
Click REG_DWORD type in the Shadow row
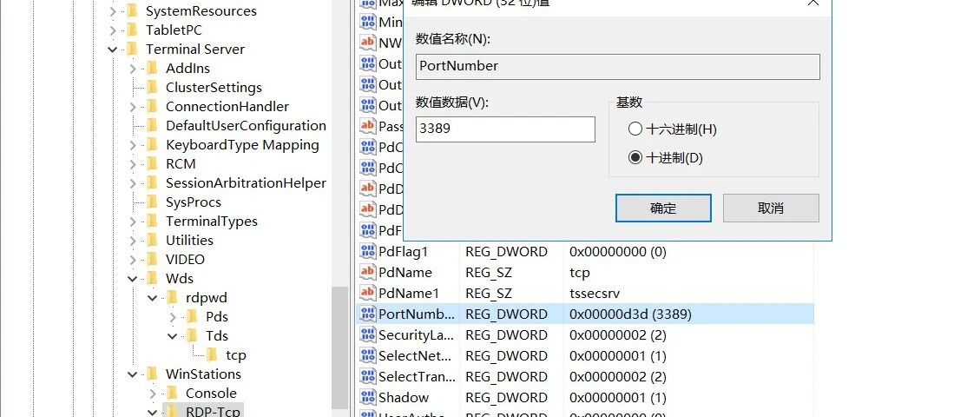pos(506,398)
